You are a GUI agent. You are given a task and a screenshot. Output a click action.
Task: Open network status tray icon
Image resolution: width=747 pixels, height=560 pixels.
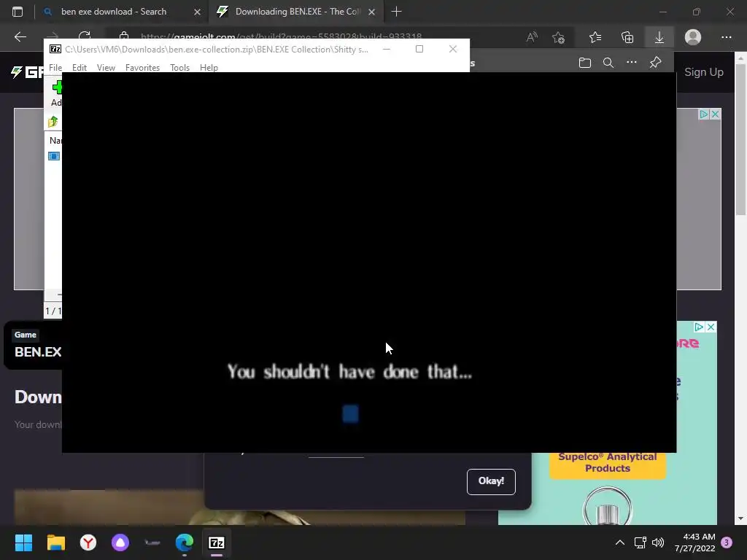coord(640,542)
